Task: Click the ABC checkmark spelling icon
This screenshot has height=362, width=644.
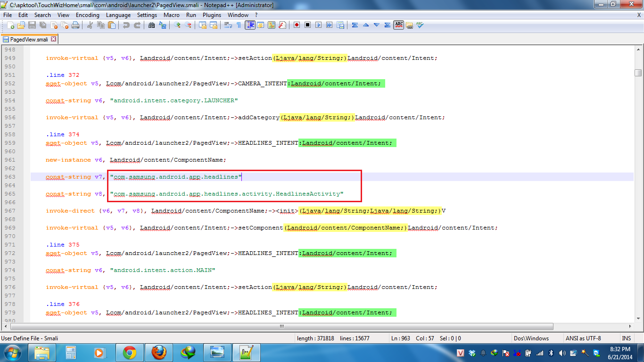Action: point(420,25)
